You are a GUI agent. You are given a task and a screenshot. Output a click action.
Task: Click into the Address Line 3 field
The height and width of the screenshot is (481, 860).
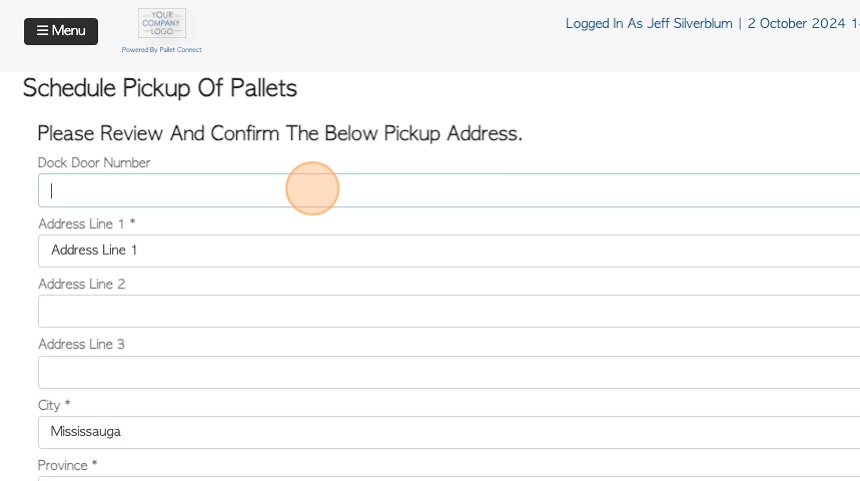click(449, 372)
